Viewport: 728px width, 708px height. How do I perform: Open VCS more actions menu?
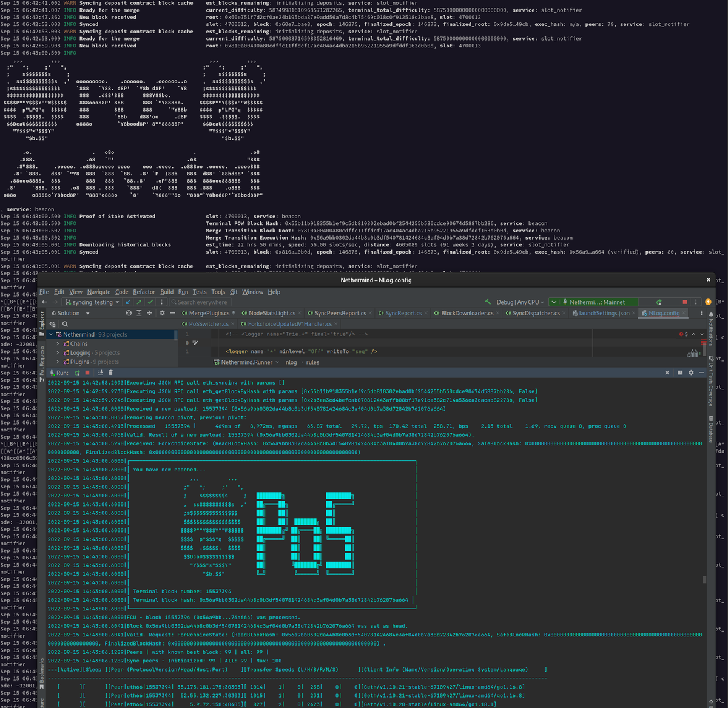(162, 302)
